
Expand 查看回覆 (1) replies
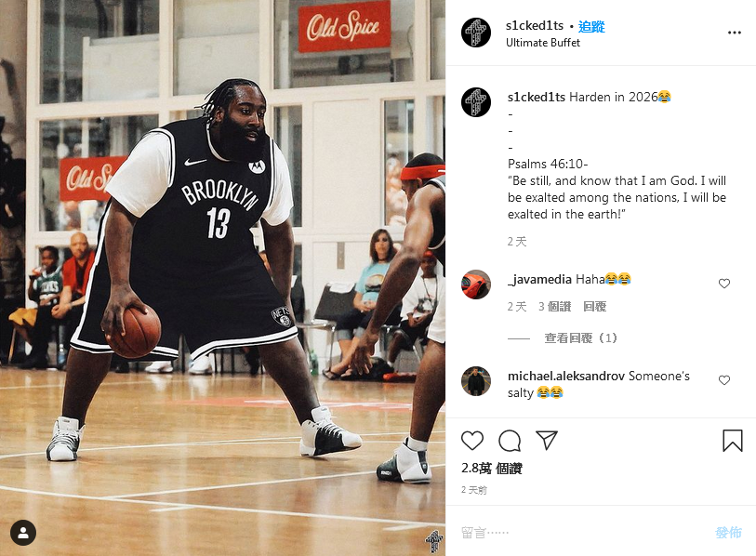pos(580,338)
